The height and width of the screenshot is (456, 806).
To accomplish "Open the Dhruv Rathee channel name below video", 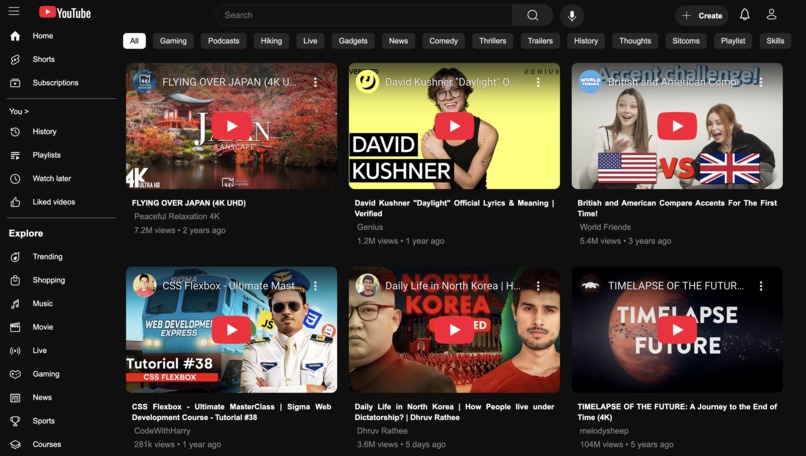I will pos(382,431).
